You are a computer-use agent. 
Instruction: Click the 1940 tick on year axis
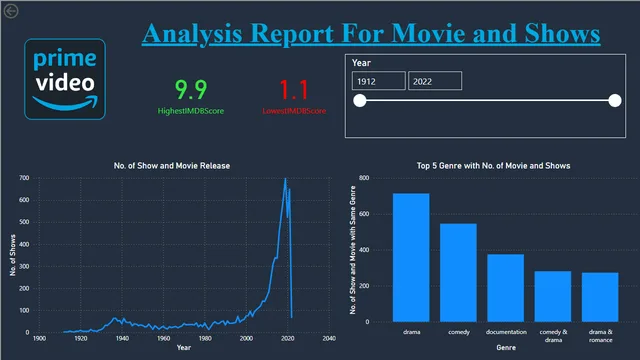(122, 338)
